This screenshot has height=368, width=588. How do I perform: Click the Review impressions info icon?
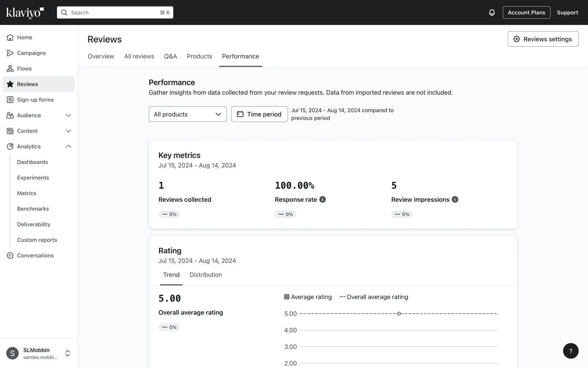[x=455, y=199]
